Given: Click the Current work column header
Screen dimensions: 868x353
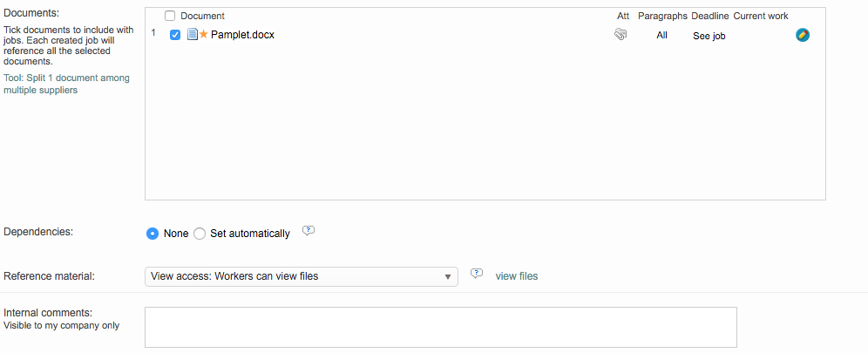Looking at the screenshot, I should point(761,16).
